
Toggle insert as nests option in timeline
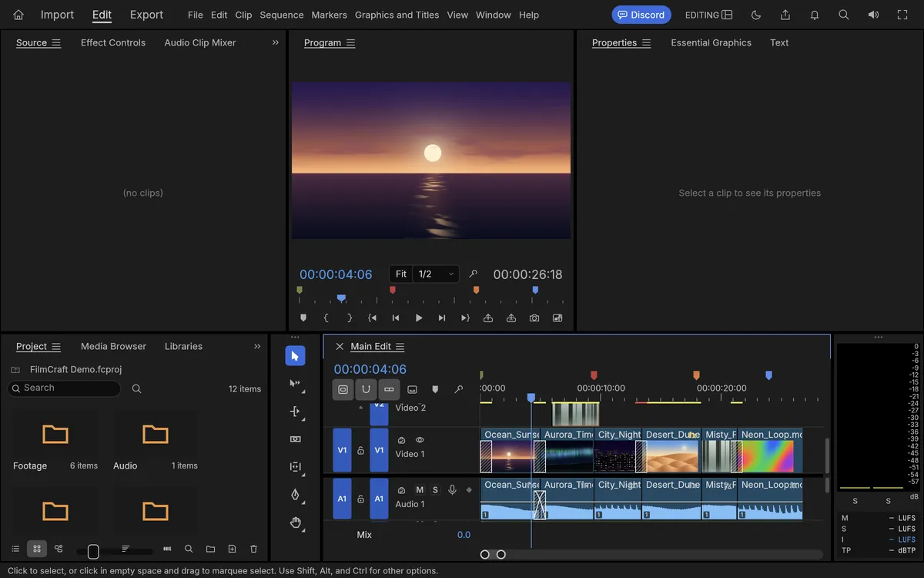click(343, 389)
